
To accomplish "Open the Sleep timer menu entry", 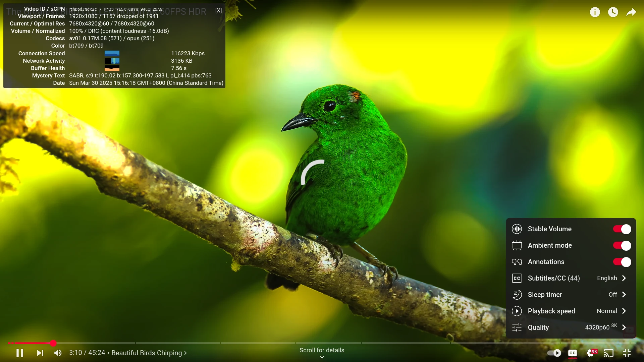I will coord(571,295).
